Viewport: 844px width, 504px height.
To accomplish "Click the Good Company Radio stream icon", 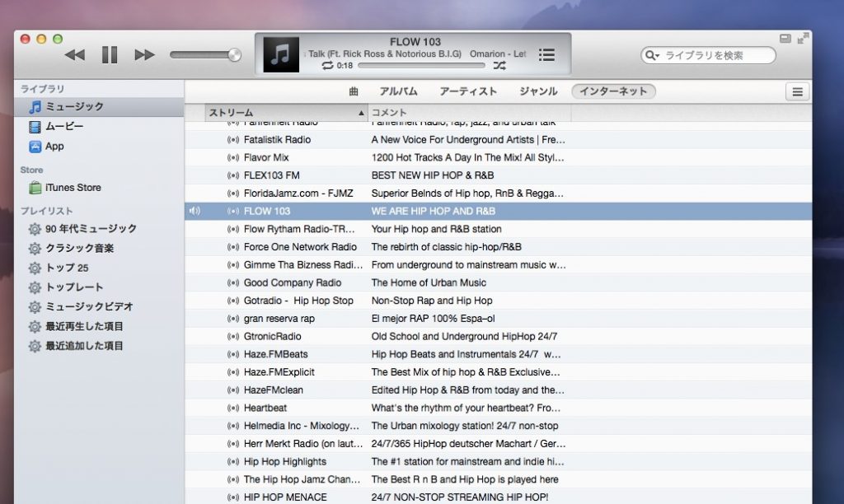I will pos(233,283).
